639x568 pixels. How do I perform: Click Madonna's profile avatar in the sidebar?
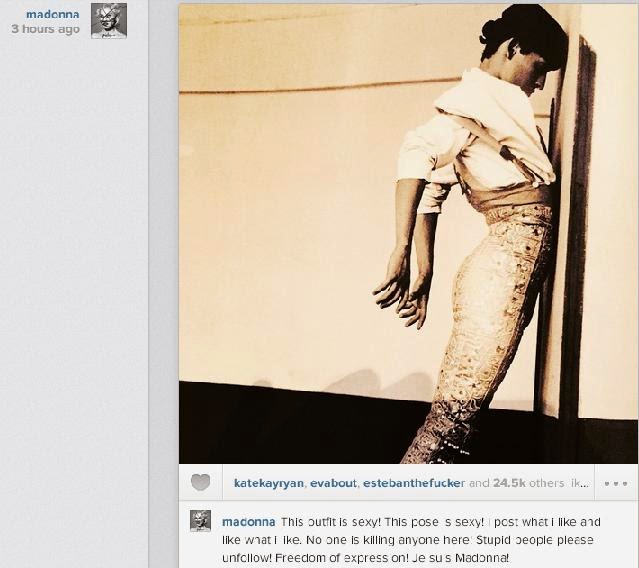tap(109, 21)
